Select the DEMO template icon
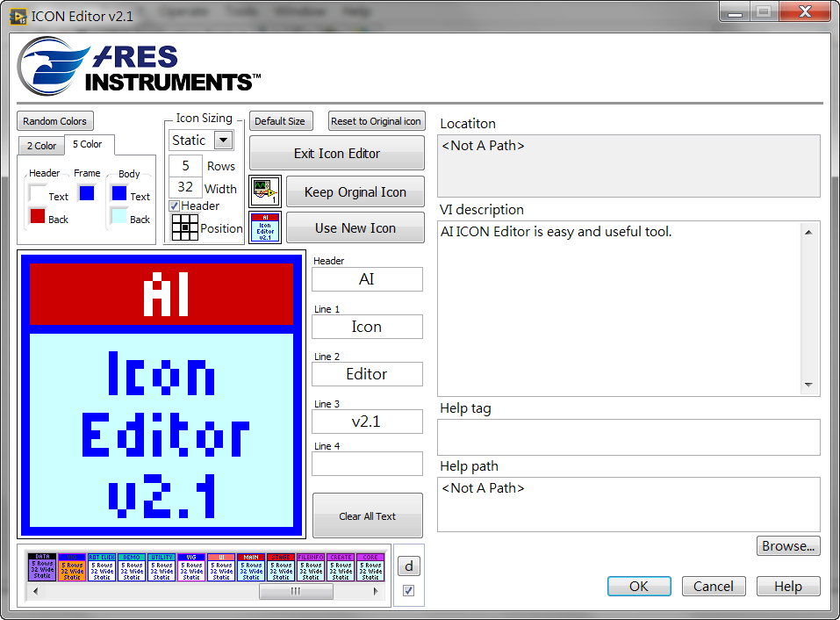The height and width of the screenshot is (620, 840). coord(132,567)
